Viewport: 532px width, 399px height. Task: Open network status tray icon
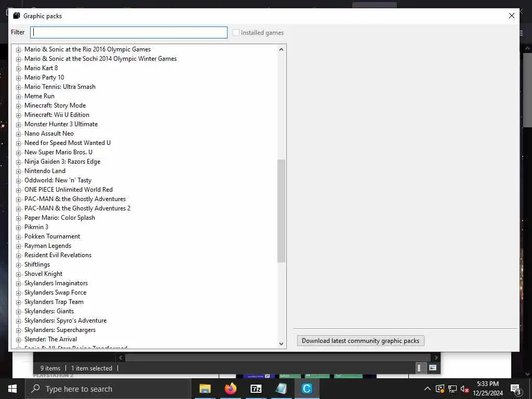453,389
